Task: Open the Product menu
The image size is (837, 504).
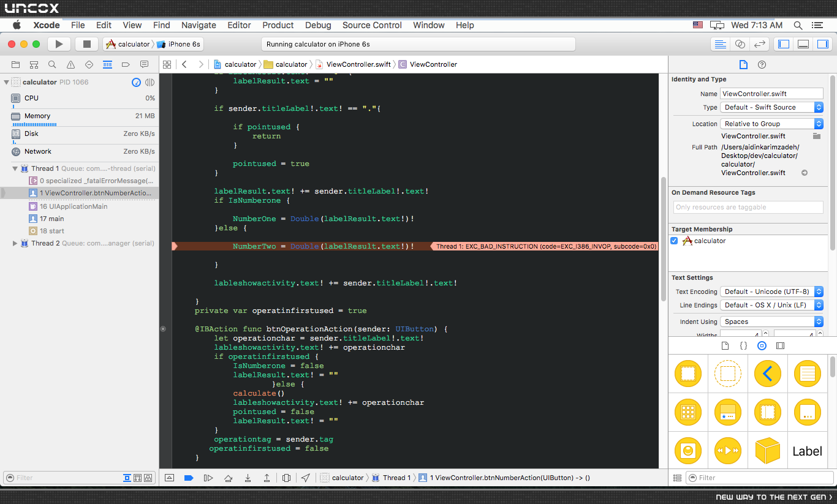Action: (278, 25)
